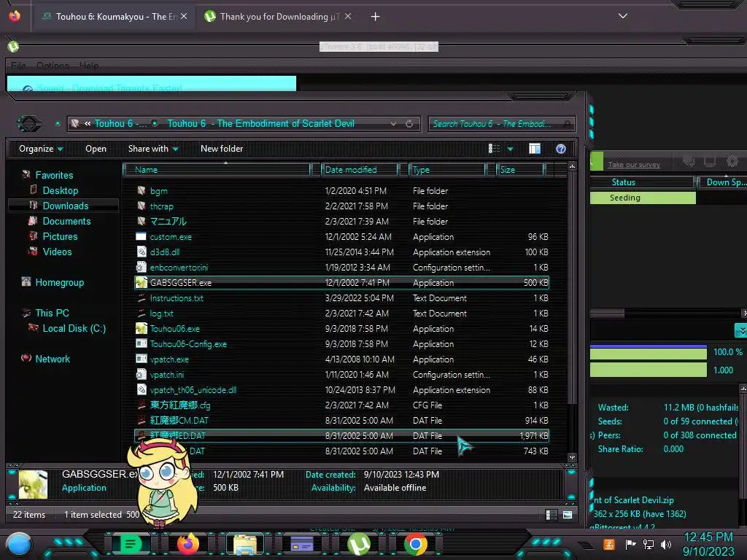Select Desktop in Favorites
The height and width of the screenshot is (560, 747).
60,190
